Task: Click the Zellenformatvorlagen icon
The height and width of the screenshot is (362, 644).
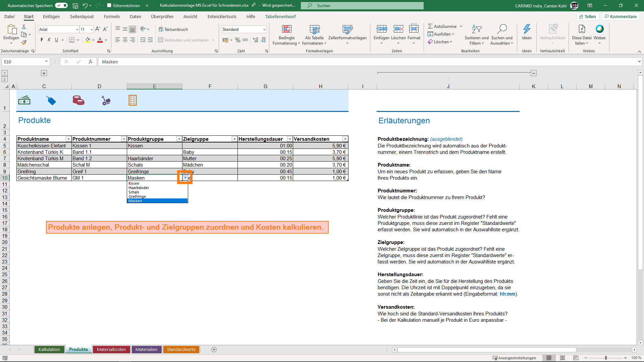Action: point(347,29)
